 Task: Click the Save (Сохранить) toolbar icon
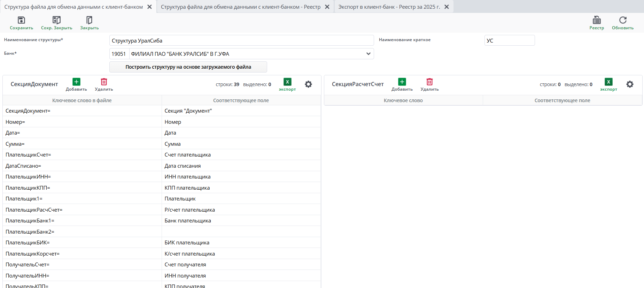point(21,23)
